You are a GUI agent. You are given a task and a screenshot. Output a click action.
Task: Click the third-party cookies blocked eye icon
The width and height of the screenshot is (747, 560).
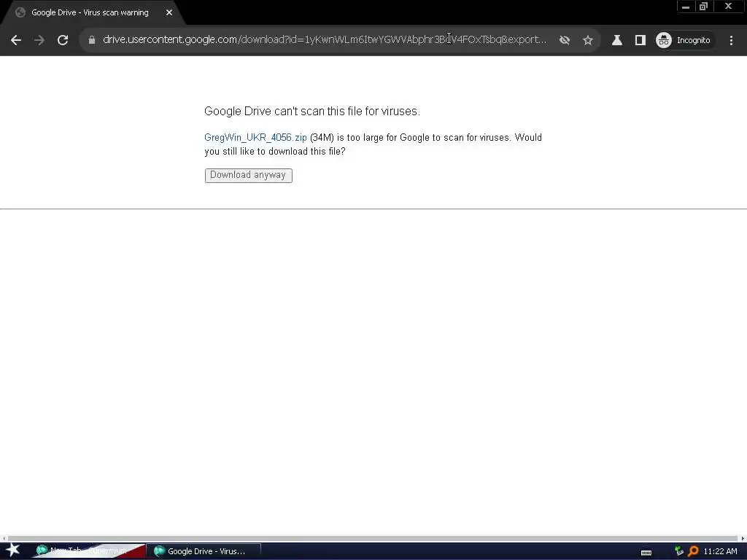tap(565, 40)
